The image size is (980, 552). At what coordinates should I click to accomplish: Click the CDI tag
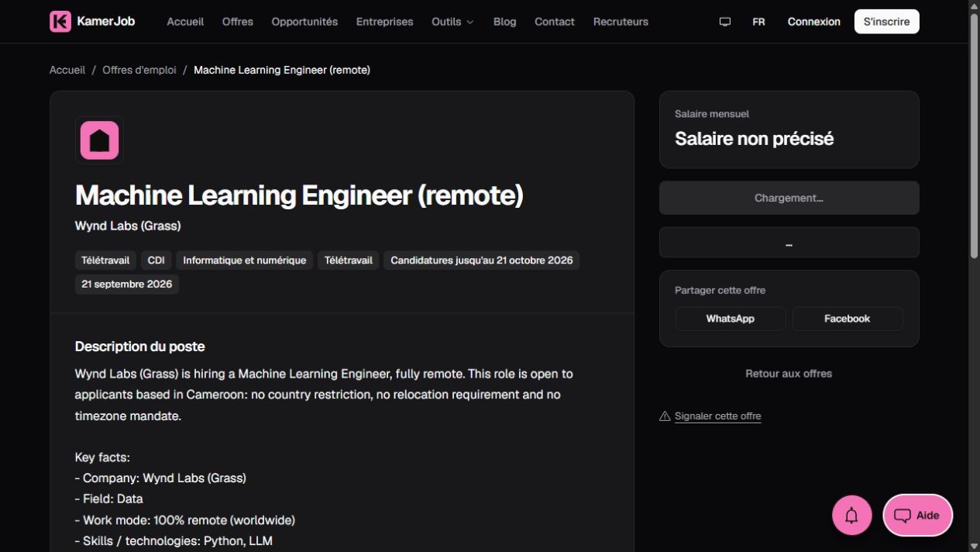point(156,260)
